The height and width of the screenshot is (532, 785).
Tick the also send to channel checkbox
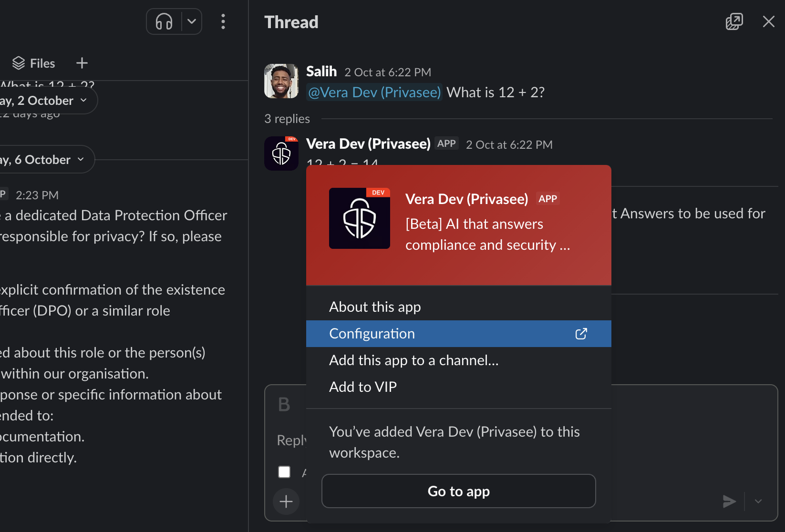(284, 472)
